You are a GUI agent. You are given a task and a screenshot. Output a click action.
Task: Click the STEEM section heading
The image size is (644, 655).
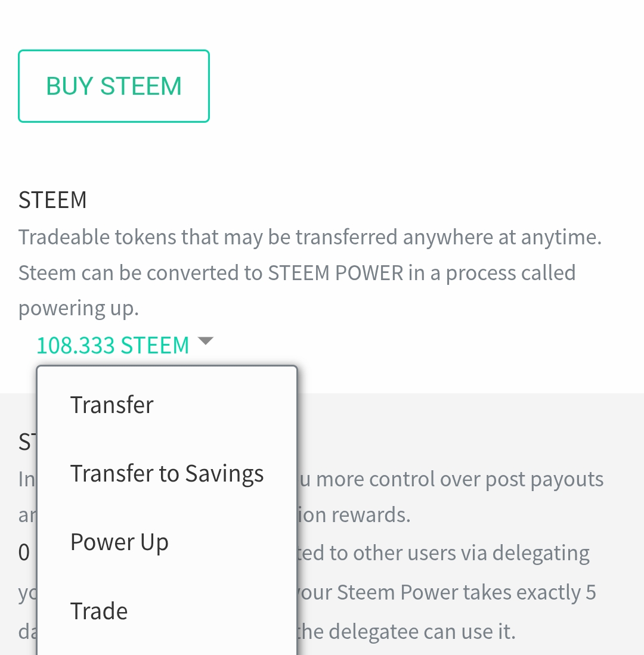52,200
